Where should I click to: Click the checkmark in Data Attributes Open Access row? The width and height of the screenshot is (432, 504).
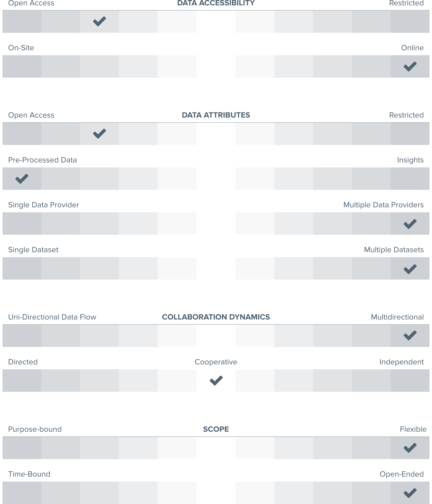pyautogui.click(x=99, y=134)
